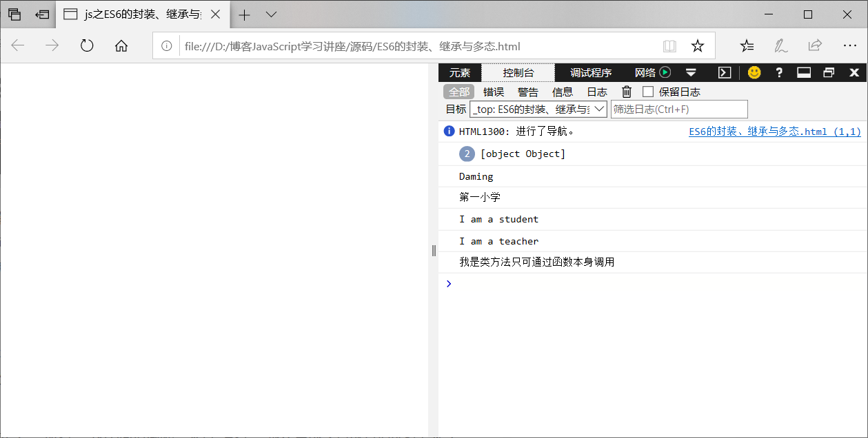Start network recording via green record icon

(x=664, y=72)
